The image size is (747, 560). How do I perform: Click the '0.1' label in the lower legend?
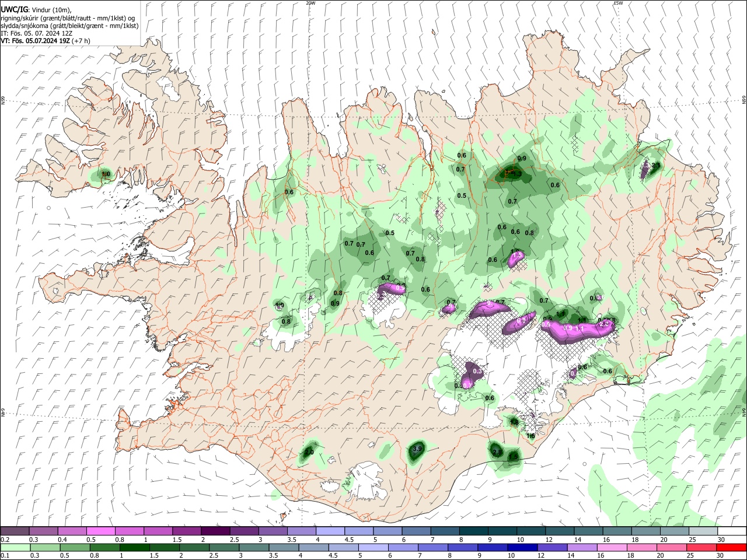pos(5,556)
